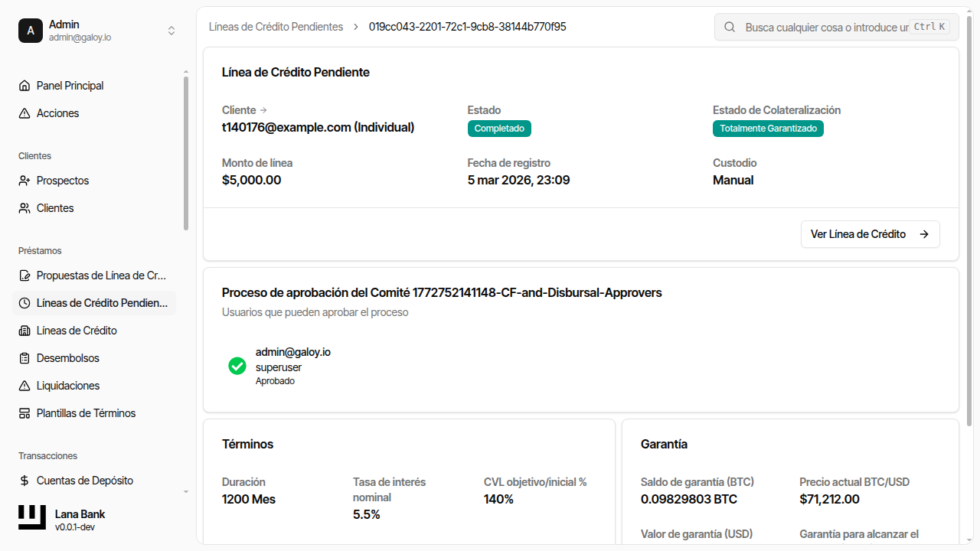The height and width of the screenshot is (551, 980).
Task: Click the Acciones warning triangle icon
Action: 24,113
